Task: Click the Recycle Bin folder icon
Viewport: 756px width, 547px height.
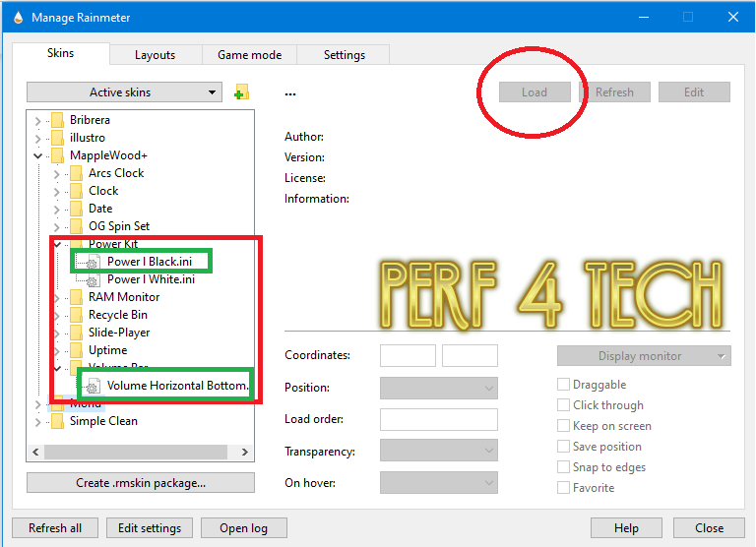Action: pos(76,315)
